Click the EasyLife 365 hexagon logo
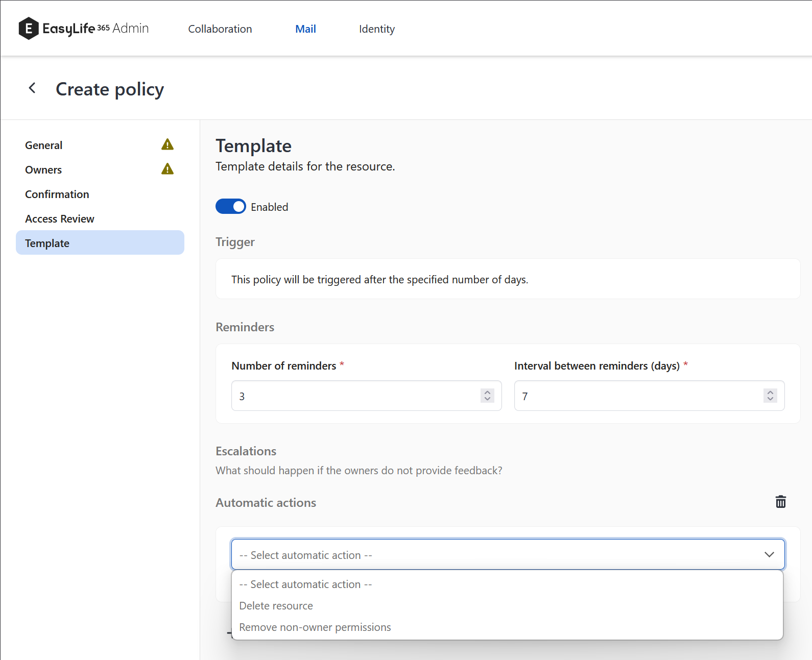Image resolution: width=812 pixels, height=660 pixels. (x=29, y=29)
